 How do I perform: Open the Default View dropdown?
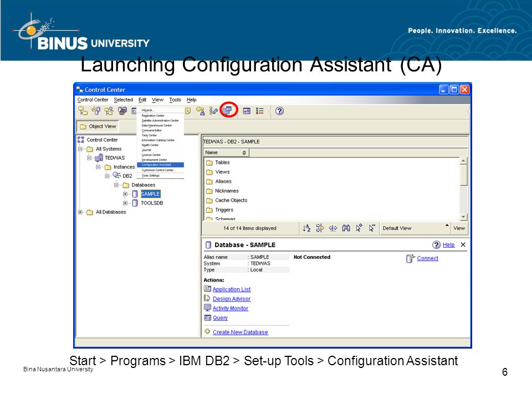(416, 228)
